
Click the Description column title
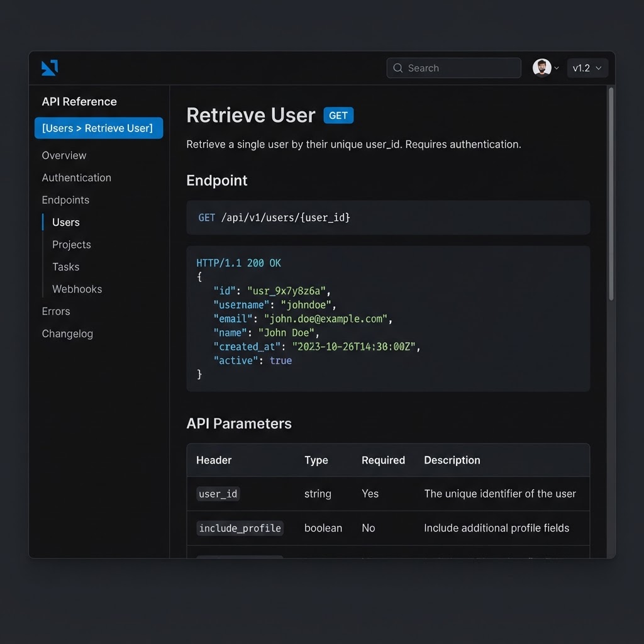pyautogui.click(x=452, y=460)
